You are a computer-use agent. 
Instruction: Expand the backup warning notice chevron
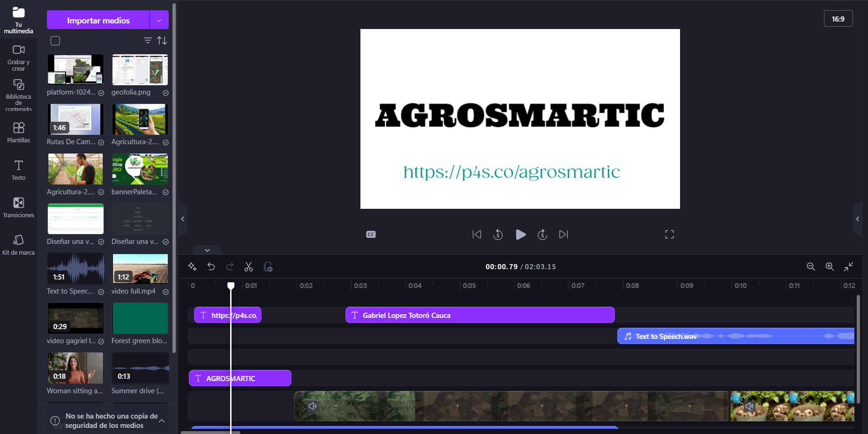pyautogui.click(x=162, y=421)
